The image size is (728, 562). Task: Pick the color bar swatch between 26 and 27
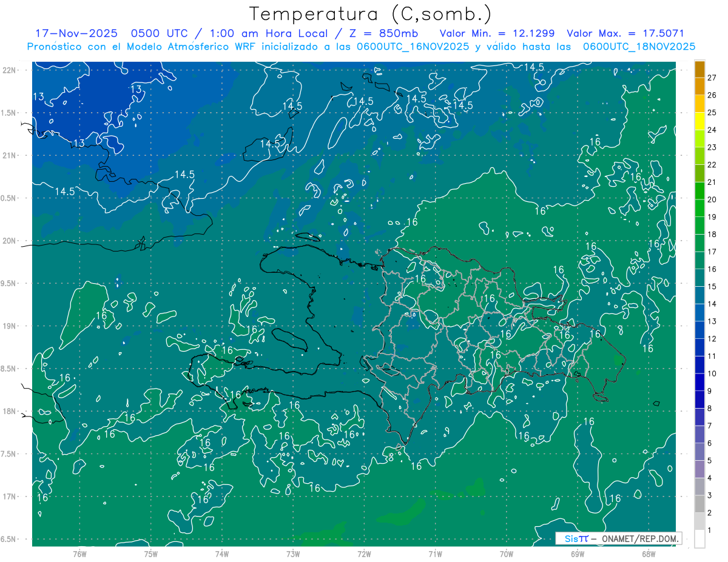700,87
